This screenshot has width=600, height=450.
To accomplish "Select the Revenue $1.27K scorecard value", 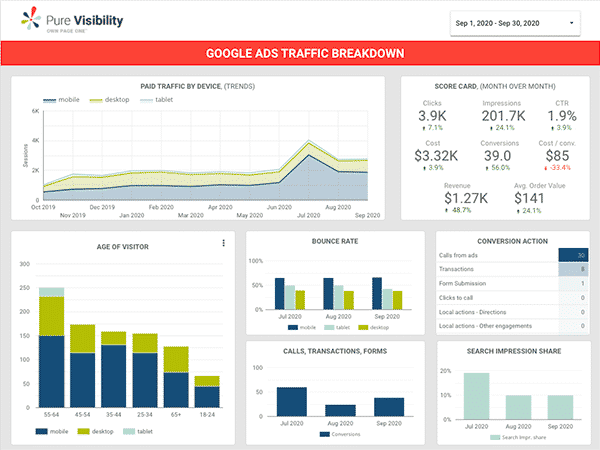I will [466, 198].
